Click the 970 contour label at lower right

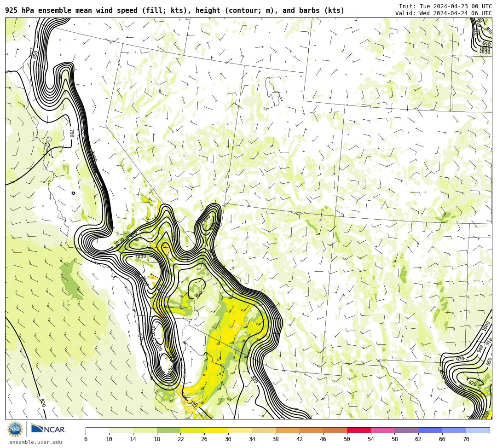[x=460, y=359]
